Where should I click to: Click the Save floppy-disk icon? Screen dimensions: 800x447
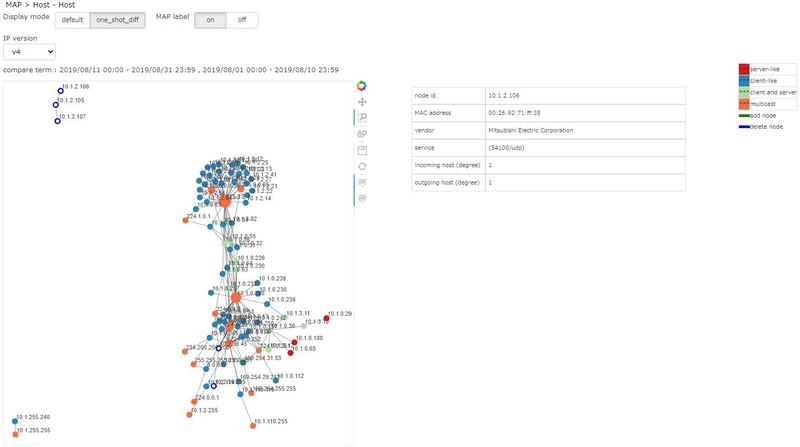tap(362, 151)
